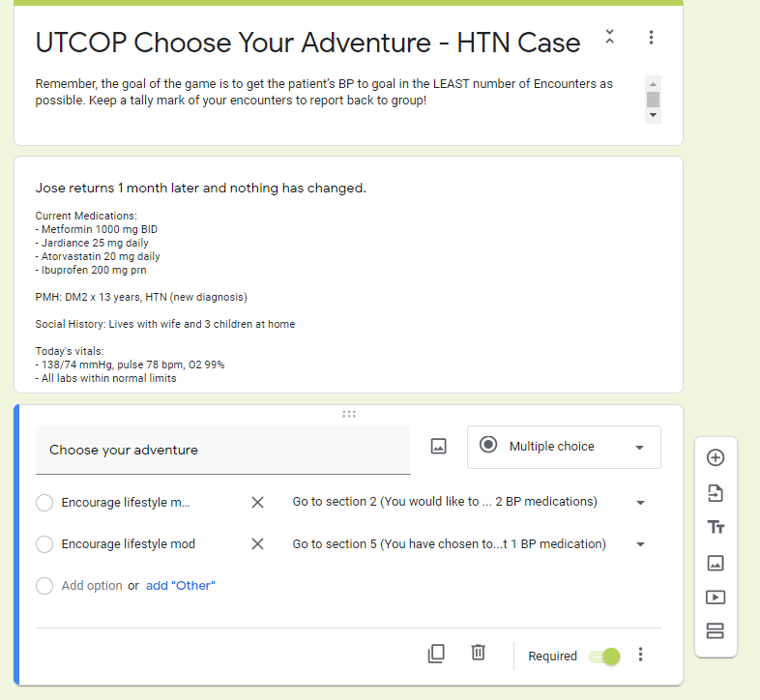Open the section header three-dot menu

tap(651, 38)
